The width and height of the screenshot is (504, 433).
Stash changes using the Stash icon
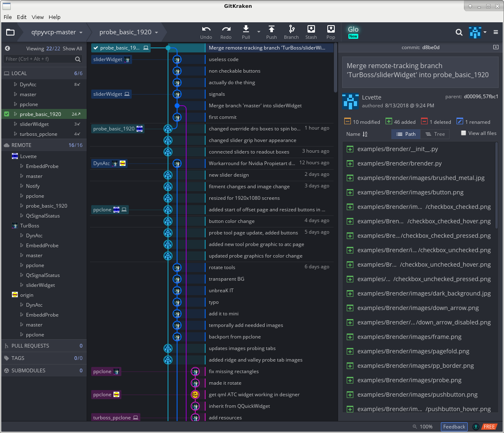click(x=311, y=29)
